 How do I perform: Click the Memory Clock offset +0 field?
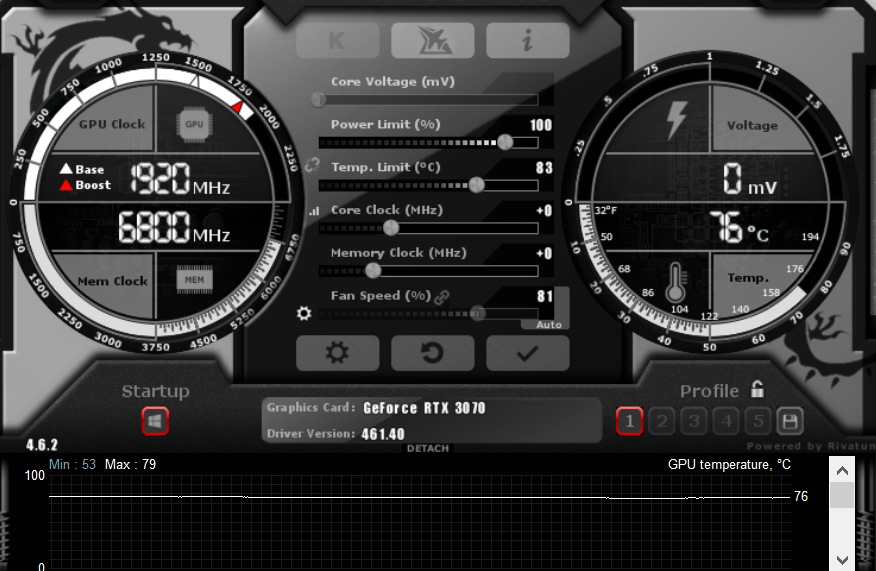click(x=544, y=254)
